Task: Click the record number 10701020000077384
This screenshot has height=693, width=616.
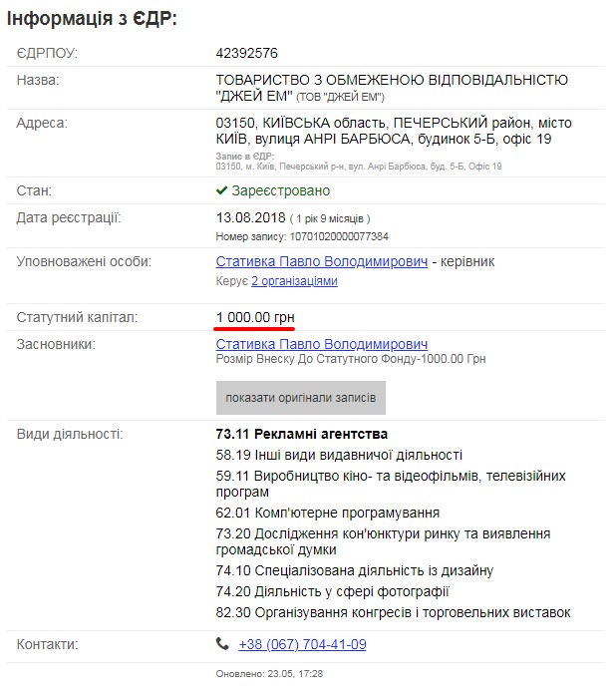Action: [x=302, y=237]
